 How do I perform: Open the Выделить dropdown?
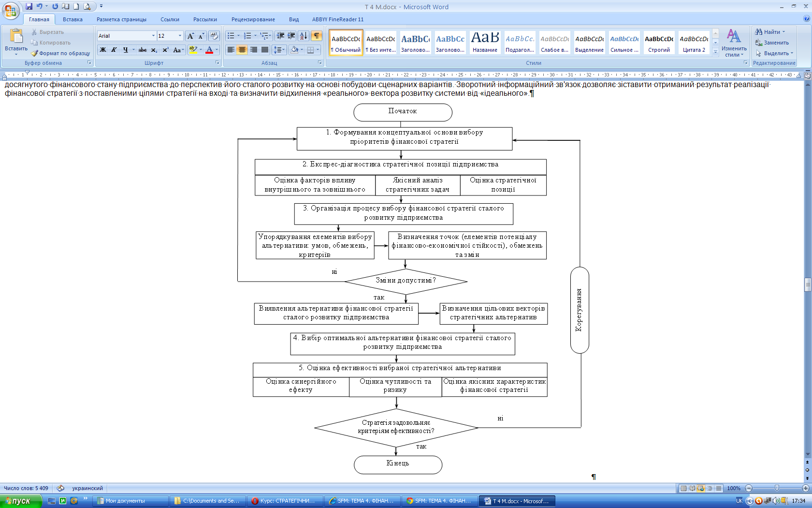775,53
